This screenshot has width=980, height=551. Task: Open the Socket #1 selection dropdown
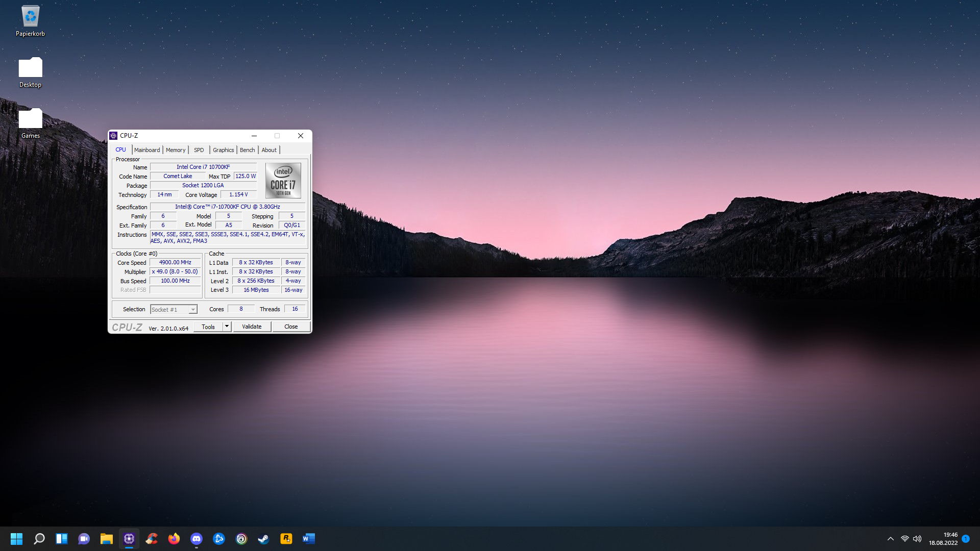click(174, 310)
